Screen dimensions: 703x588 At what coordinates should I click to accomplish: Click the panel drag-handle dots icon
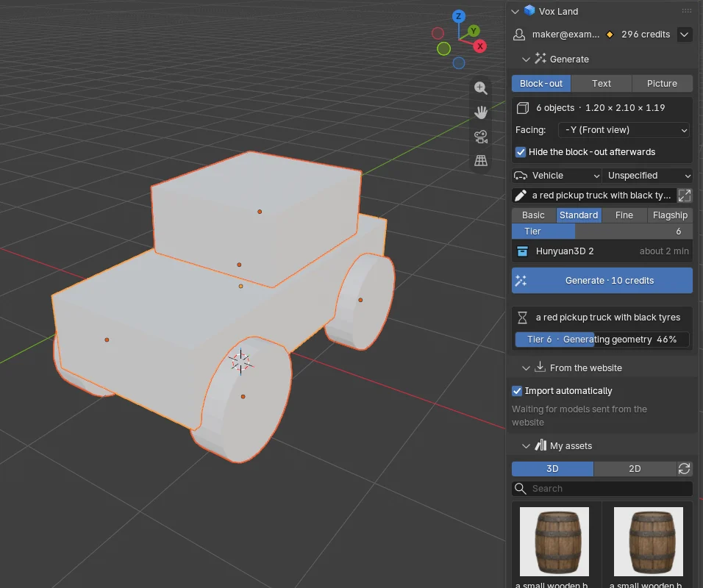(x=686, y=11)
